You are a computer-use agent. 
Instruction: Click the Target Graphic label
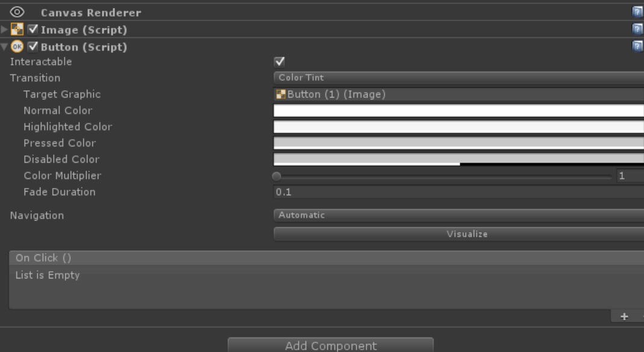click(62, 94)
